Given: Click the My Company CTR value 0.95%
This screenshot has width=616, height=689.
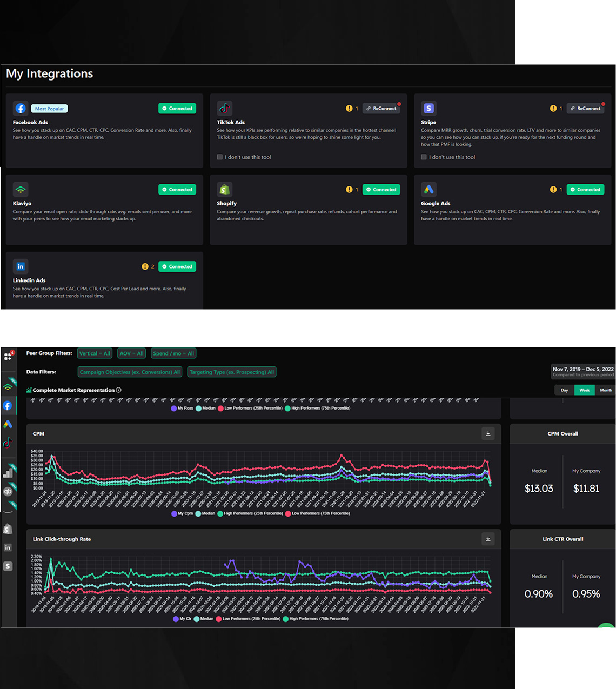Looking at the screenshot, I should pos(586,594).
